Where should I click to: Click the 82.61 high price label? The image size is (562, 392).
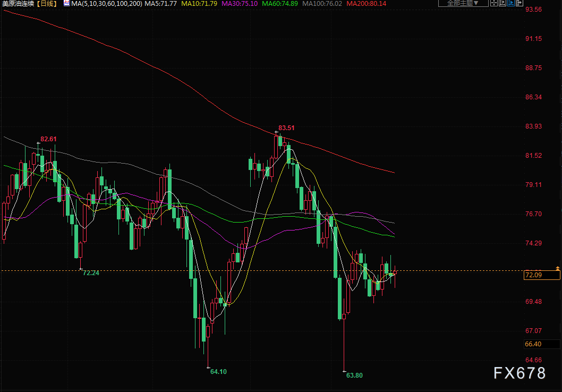(x=48, y=139)
